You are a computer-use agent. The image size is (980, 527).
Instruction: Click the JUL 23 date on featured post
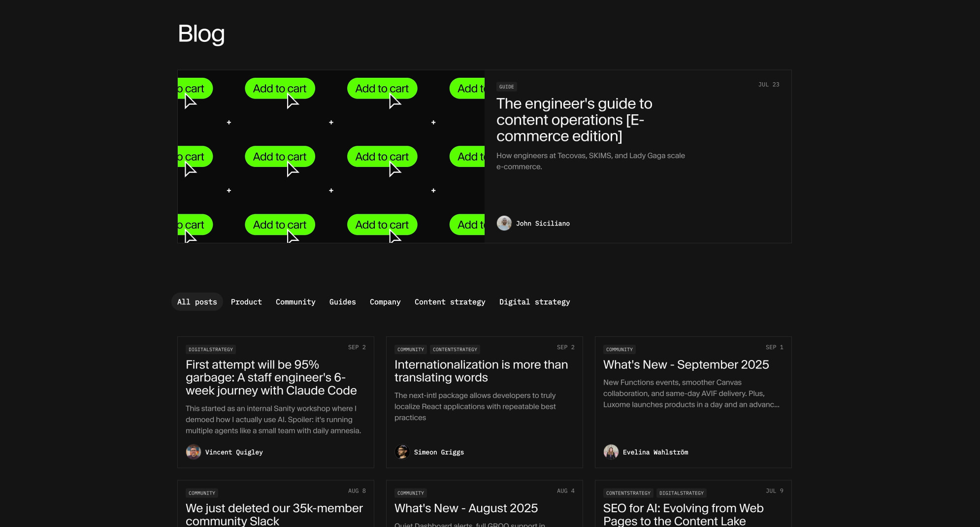point(769,85)
